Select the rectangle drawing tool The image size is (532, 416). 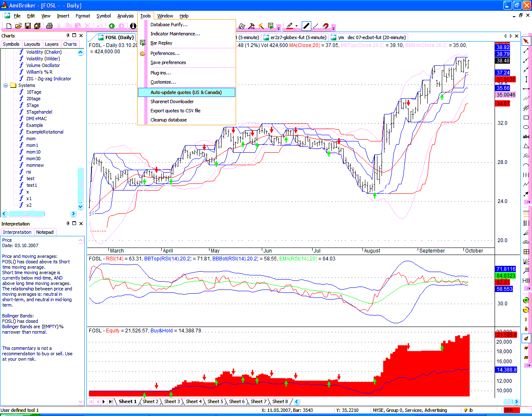pyautogui.click(x=526, y=118)
